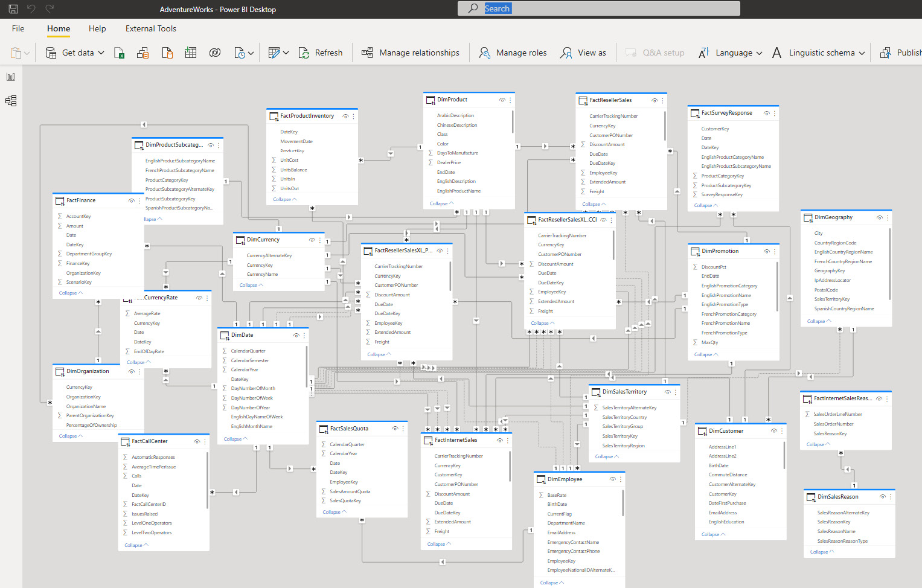Open the Dataverse source icon
This screenshot has height=588, width=922.
click(x=215, y=53)
